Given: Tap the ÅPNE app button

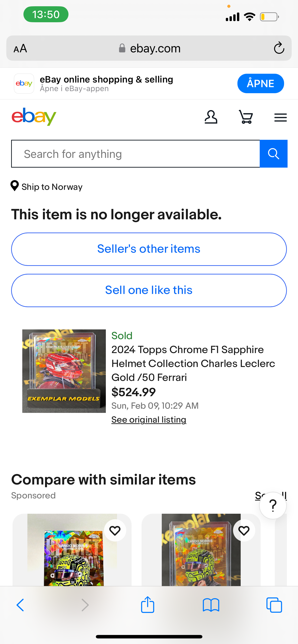Looking at the screenshot, I should click(260, 83).
